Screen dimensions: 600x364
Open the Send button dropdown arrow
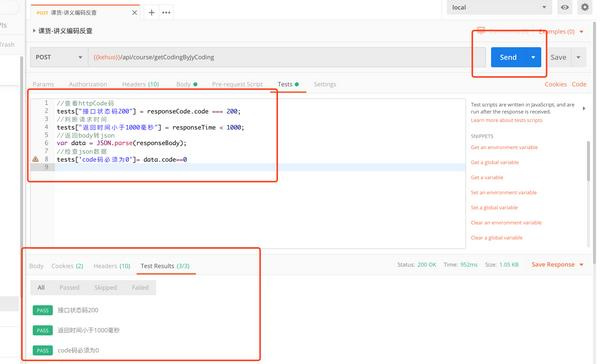(x=533, y=57)
